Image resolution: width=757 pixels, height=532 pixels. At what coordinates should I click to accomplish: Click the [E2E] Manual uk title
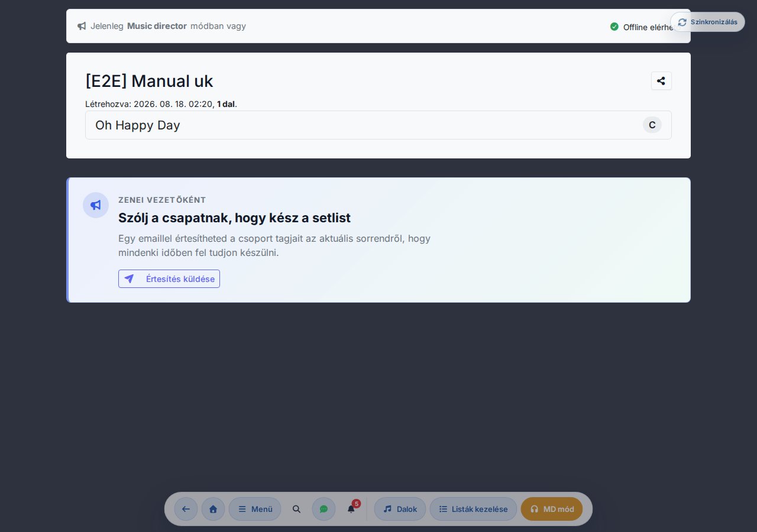click(x=149, y=81)
